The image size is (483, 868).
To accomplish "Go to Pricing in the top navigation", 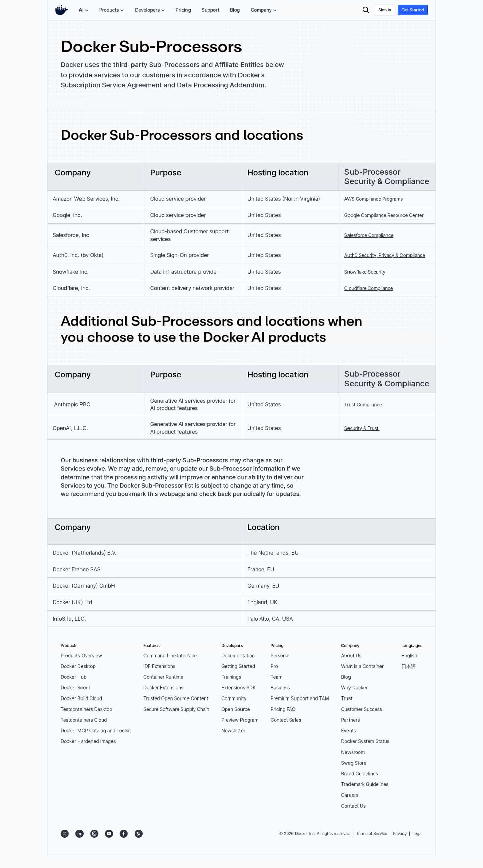I will click(183, 10).
